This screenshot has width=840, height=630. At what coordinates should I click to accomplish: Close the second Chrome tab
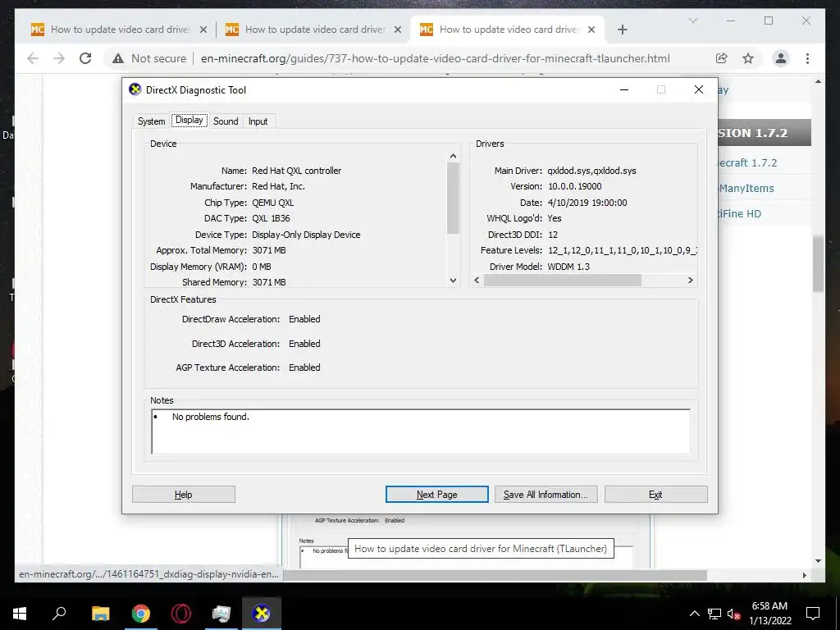[x=398, y=30]
